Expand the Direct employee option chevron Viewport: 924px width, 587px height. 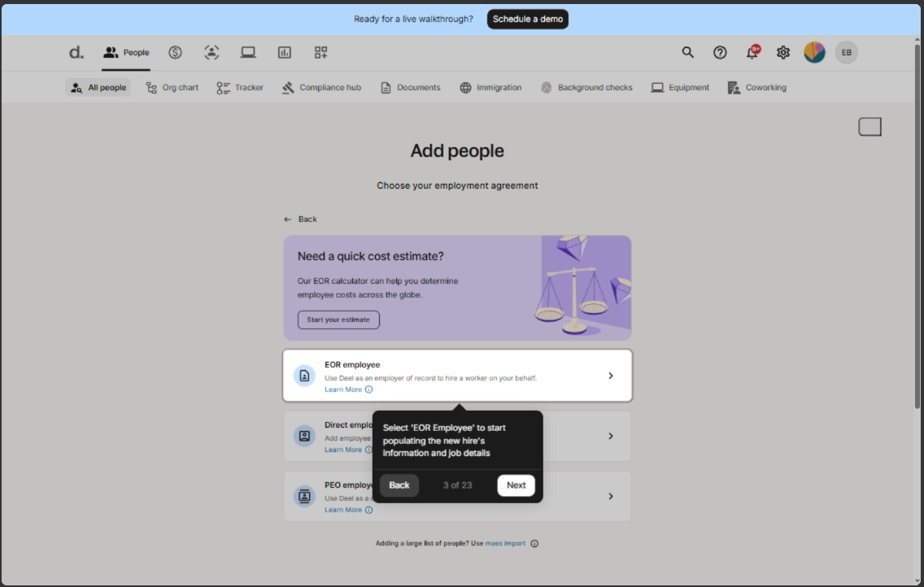[x=611, y=436]
